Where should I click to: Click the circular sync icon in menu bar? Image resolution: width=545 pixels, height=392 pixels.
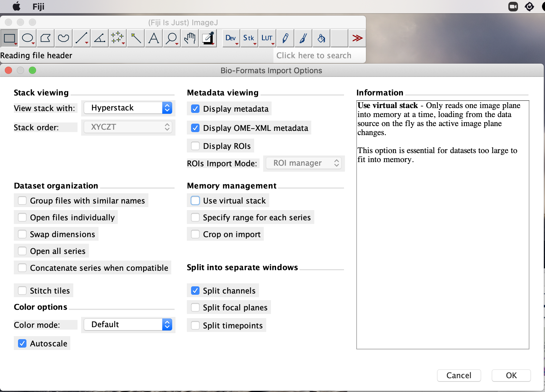[x=529, y=6]
